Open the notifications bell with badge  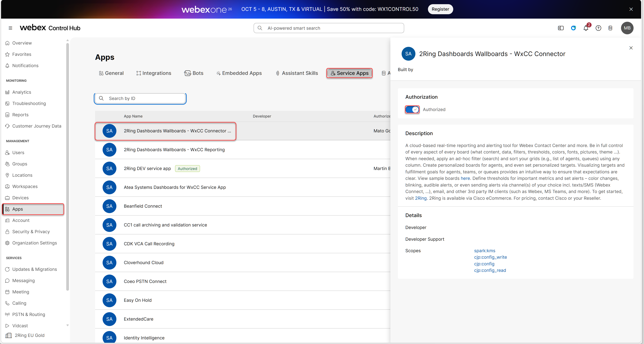point(586,28)
